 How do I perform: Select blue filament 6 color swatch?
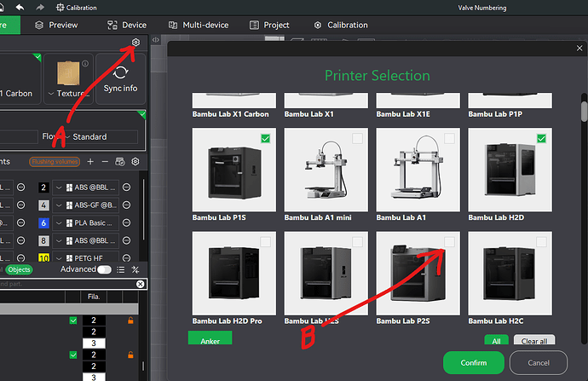click(43, 223)
